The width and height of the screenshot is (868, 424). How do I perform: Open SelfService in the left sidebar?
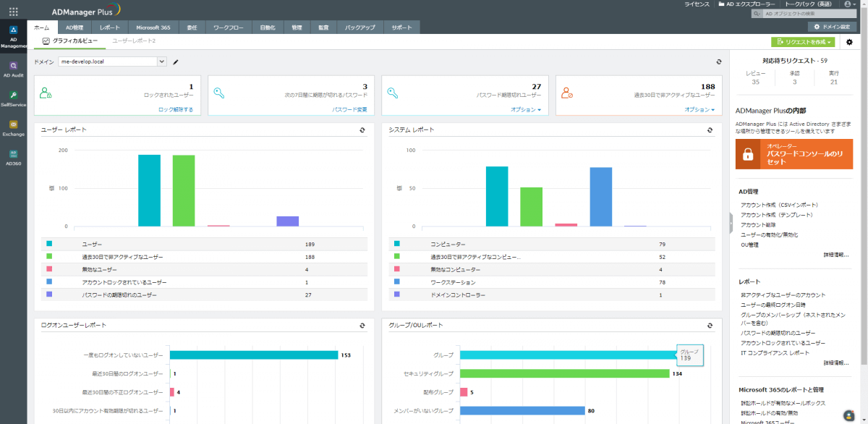point(13,98)
